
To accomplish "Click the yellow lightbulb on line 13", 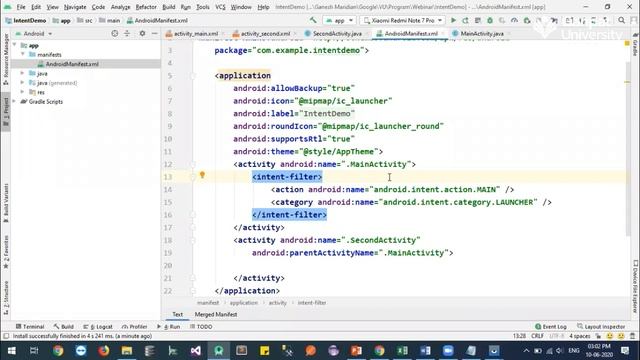I will tap(202, 175).
